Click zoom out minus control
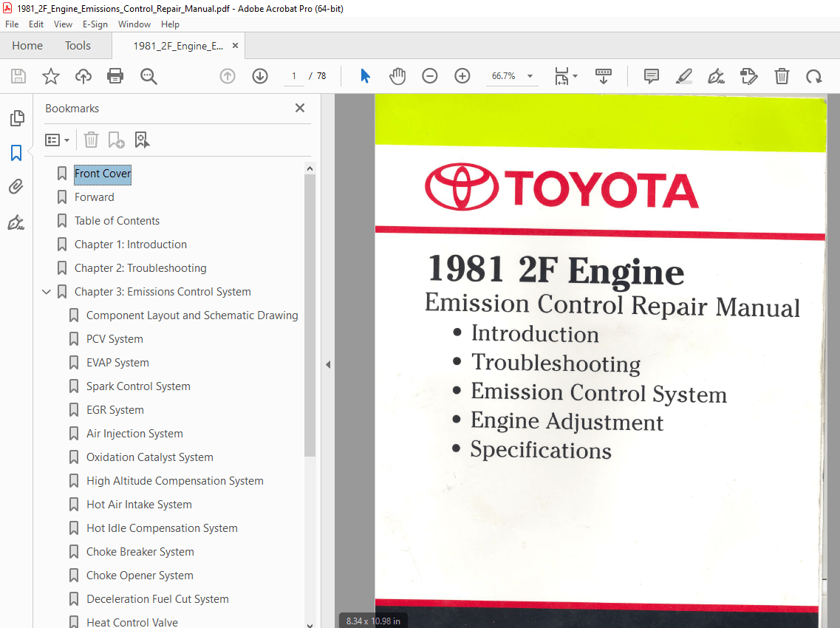 click(429, 75)
